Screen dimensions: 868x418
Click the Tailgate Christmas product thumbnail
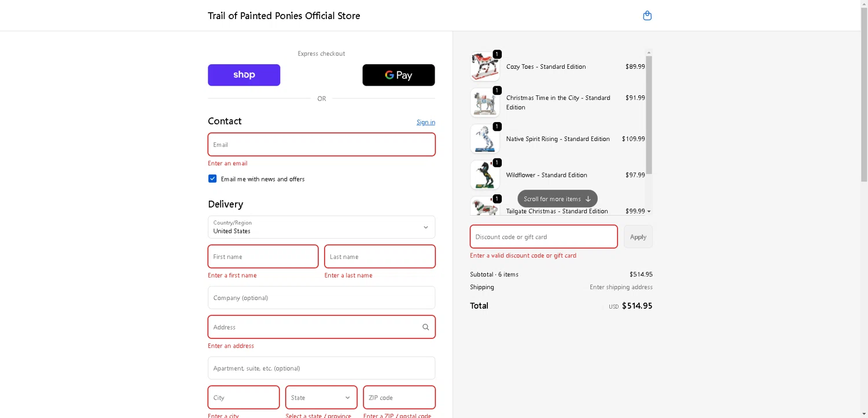(x=485, y=206)
